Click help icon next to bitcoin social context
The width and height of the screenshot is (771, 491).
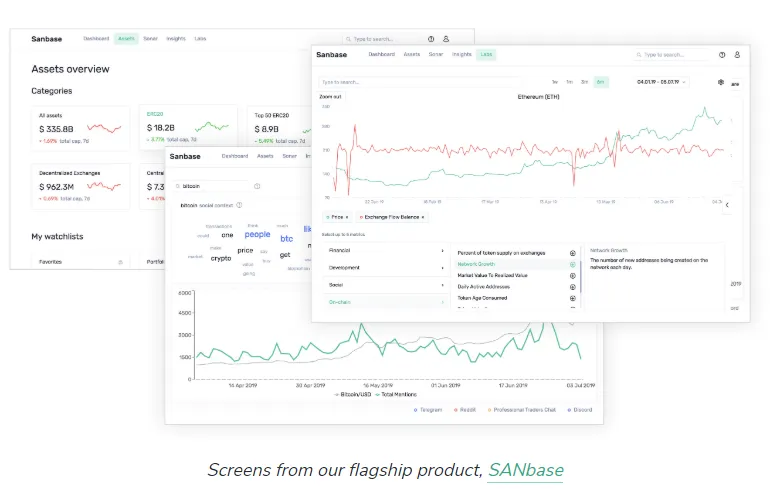(239, 205)
